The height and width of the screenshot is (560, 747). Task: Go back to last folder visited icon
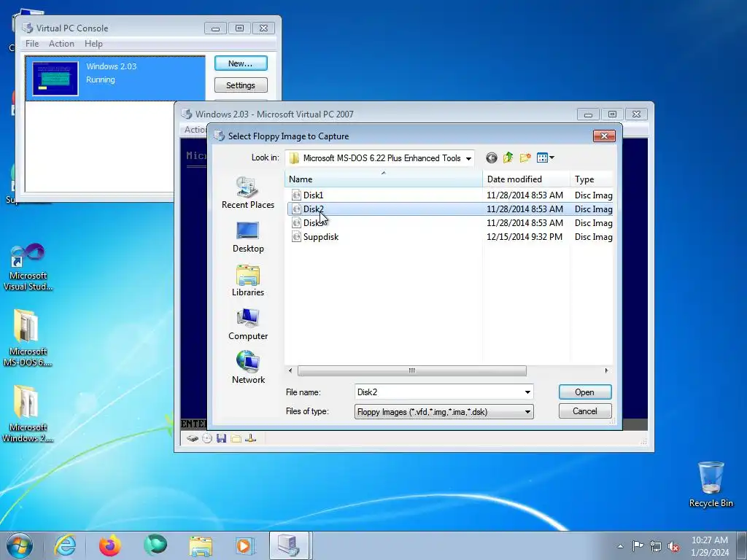[x=491, y=157]
